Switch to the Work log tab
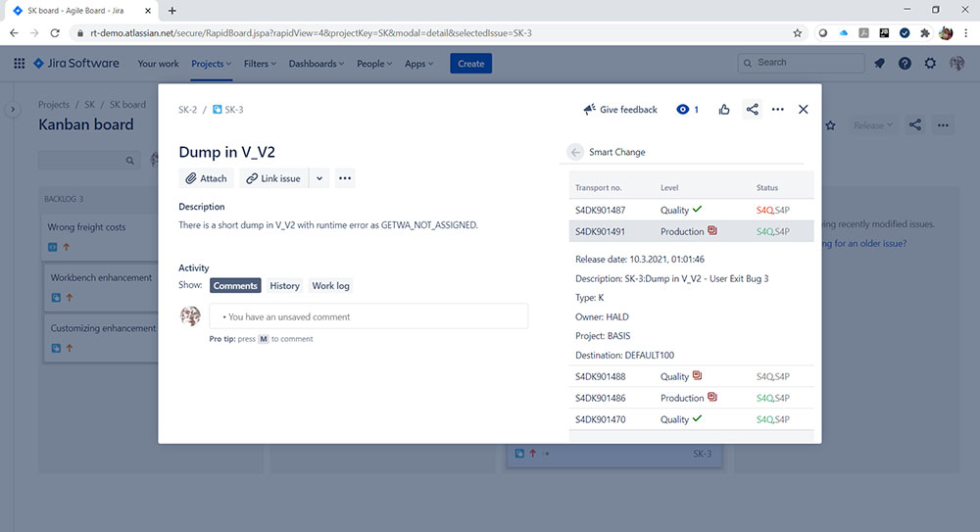The height and width of the screenshot is (532, 980). point(330,286)
